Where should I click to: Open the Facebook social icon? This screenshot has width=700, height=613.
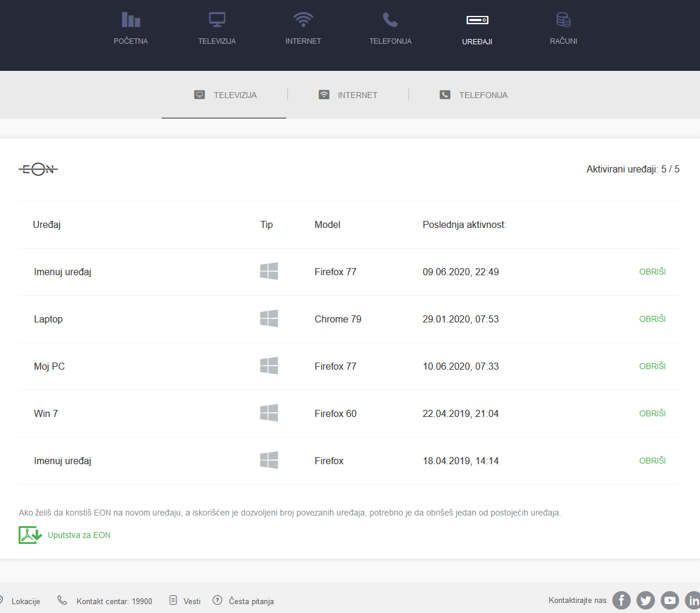coord(622,601)
